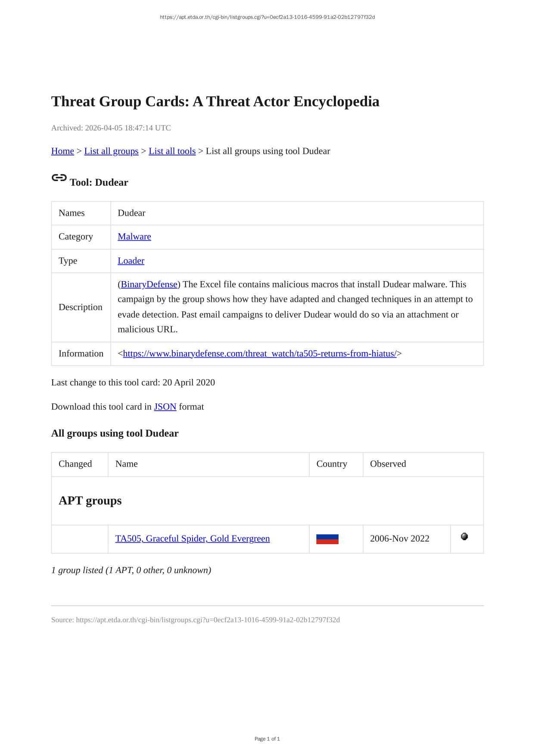Select the Country column header
This screenshot has height=756, width=535.
[x=331, y=464]
